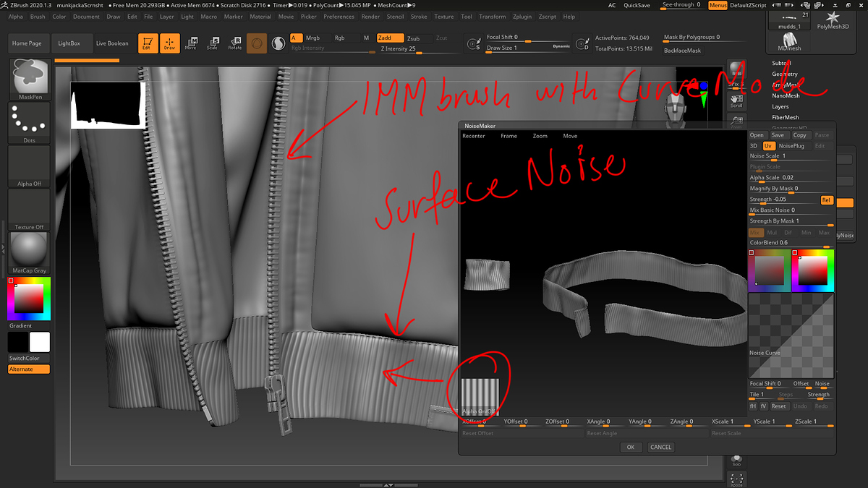Select the PolyMesh3D star tool
The height and width of the screenshot is (488, 868).
click(833, 21)
